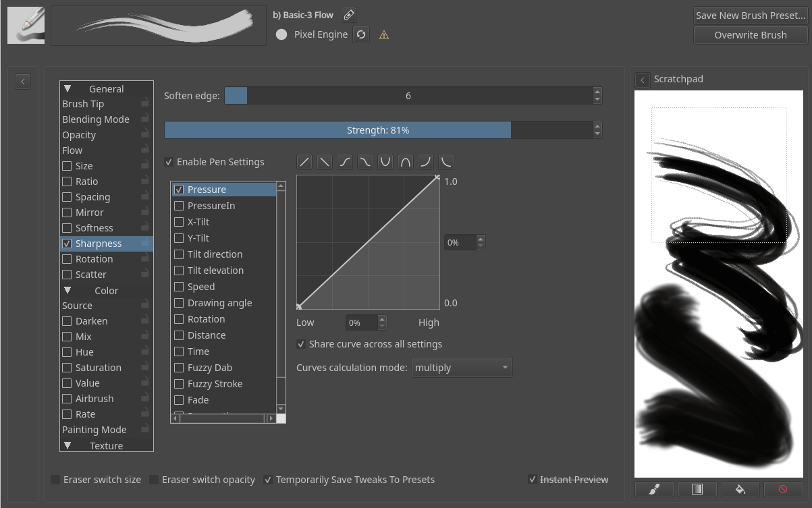The width and height of the screenshot is (812, 508).
Task: Select the S-curve shape preset icon
Action: pos(344,161)
